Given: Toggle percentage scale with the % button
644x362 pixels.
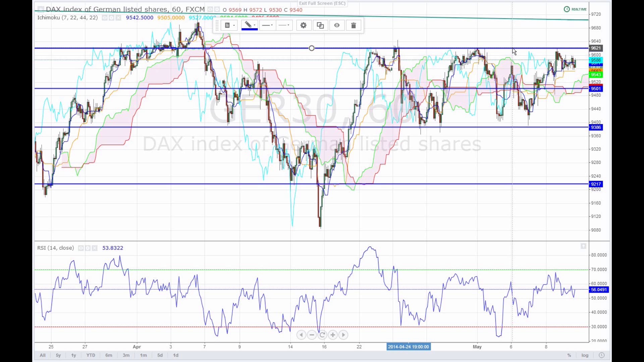Looking at the screenshot, I should coord(569,355).
